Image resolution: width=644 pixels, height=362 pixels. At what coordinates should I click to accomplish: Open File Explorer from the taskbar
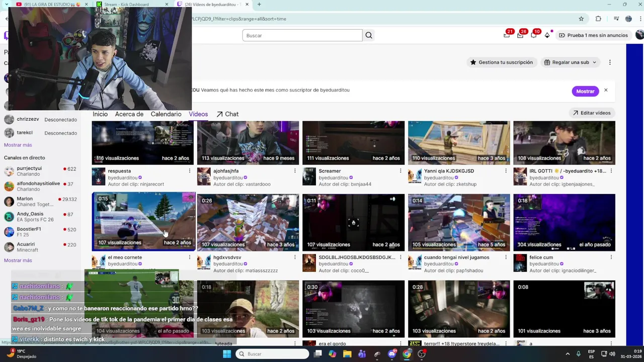click(x=347, y=354)
